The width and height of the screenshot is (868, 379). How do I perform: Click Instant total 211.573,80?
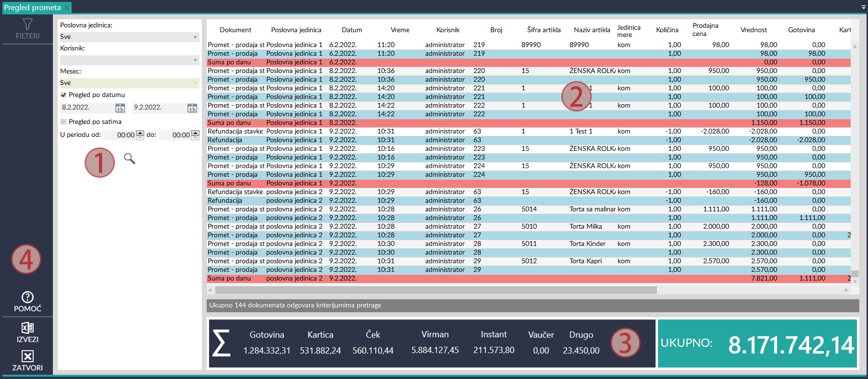(494, 351)
